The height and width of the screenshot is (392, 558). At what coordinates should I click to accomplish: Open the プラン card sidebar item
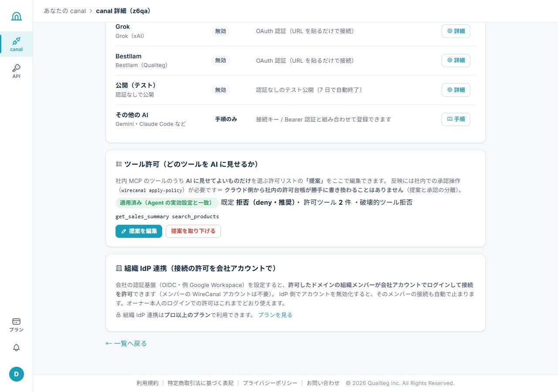click(17, 325)
